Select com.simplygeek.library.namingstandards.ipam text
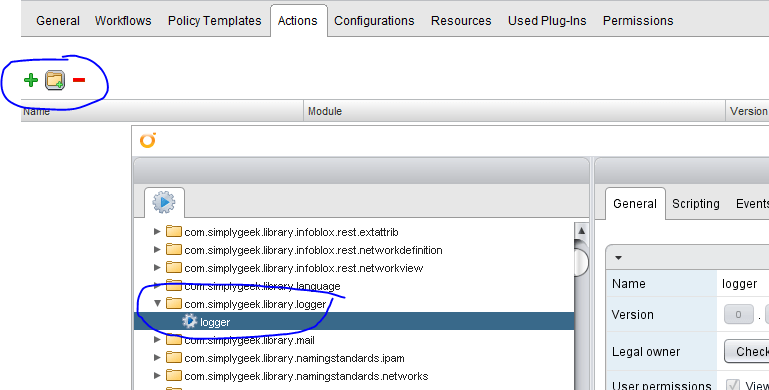The height and width of the screenshot is (390, 769). [294, 359]
